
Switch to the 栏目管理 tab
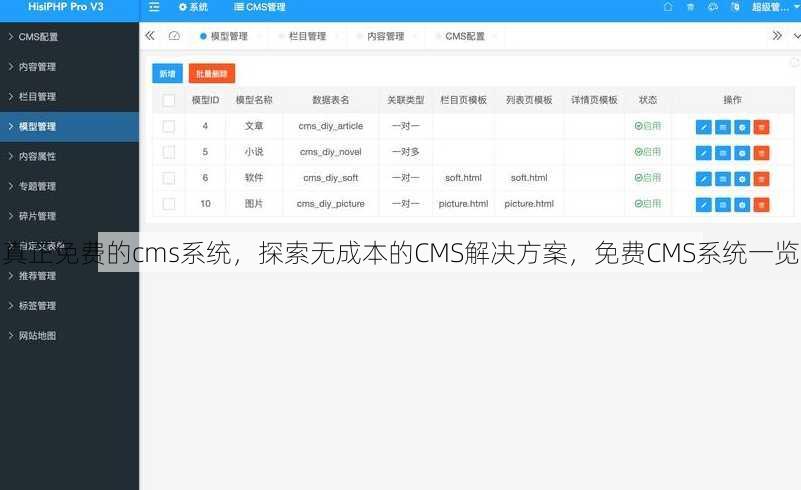point(307,36)
